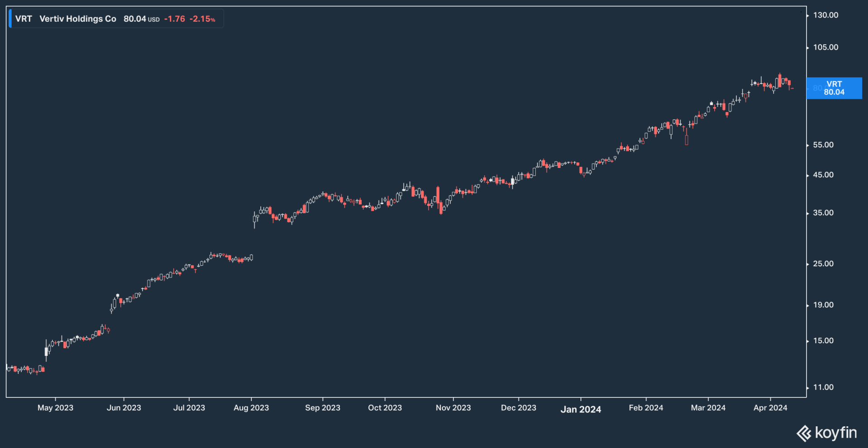Click the 80.04 USD last price in the legend
Screen dimensions: 868x448
141,19
